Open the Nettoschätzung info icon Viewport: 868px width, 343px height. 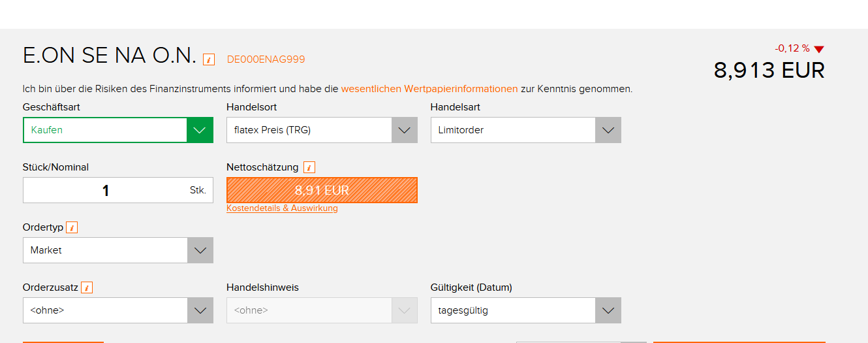(309, 167)
